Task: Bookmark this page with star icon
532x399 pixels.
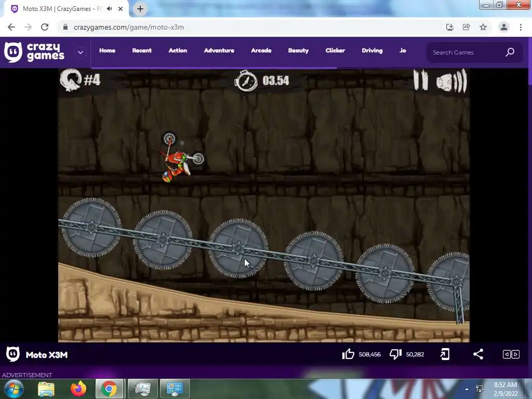Action: 483,27
